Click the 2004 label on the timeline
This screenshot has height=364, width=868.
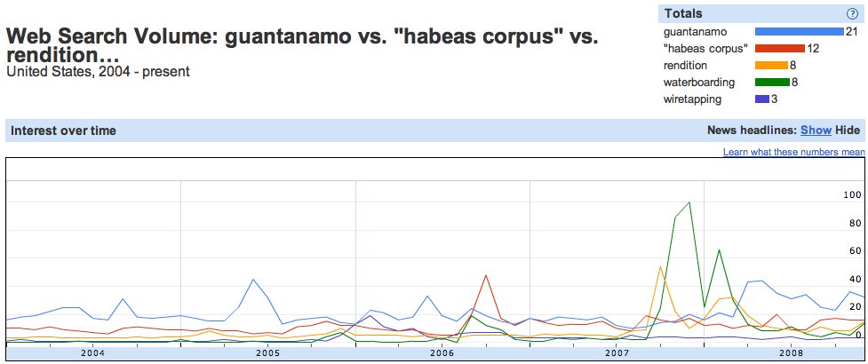pos(92,353)
